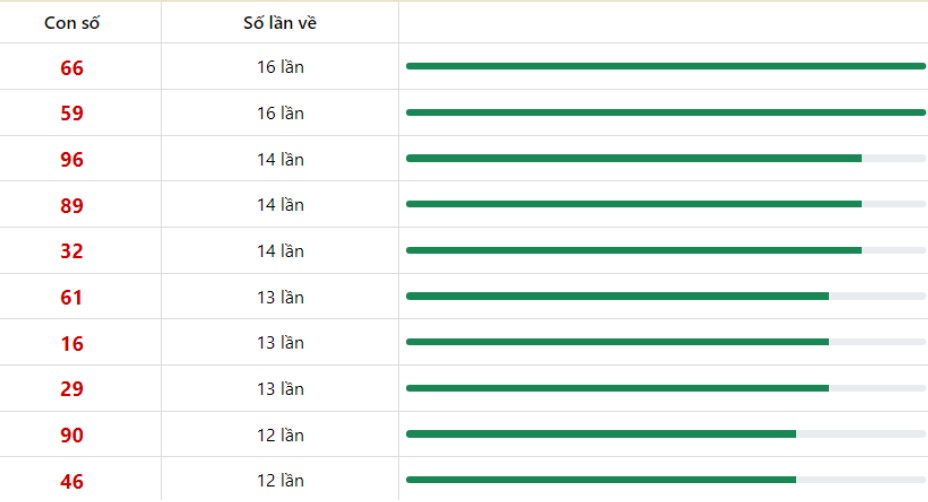Click red number 46
The image size is (928, 502).
pos(72,481)
